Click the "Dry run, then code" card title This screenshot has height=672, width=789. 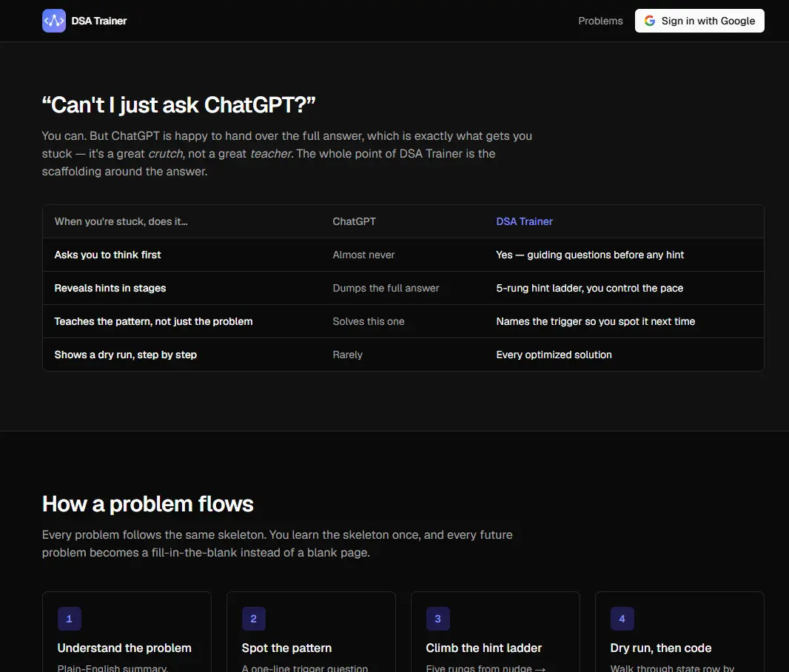661,648
